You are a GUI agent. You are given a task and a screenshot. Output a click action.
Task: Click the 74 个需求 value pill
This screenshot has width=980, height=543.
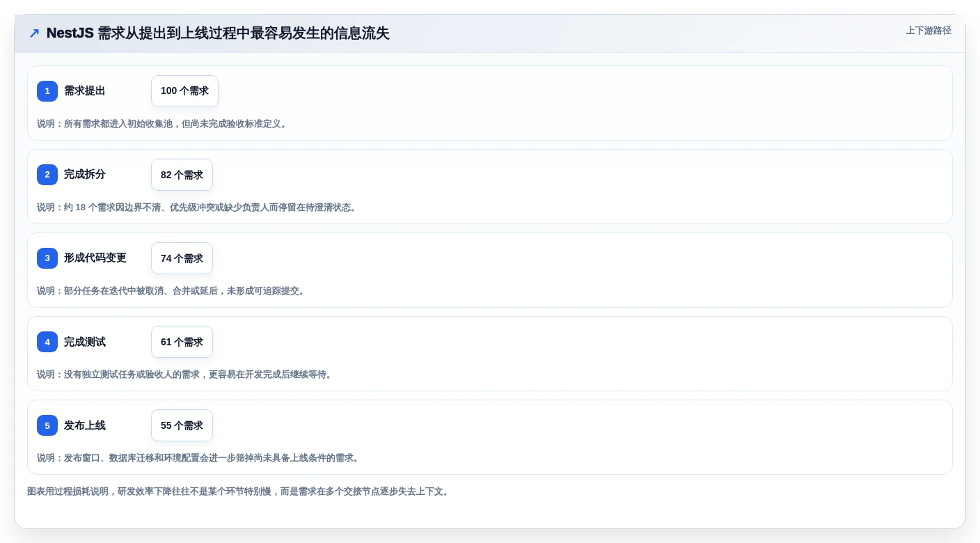(x=182, y=258)
